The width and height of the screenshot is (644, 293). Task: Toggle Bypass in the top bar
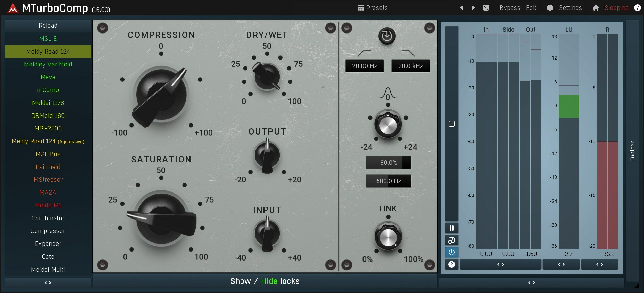pos(510,8)
